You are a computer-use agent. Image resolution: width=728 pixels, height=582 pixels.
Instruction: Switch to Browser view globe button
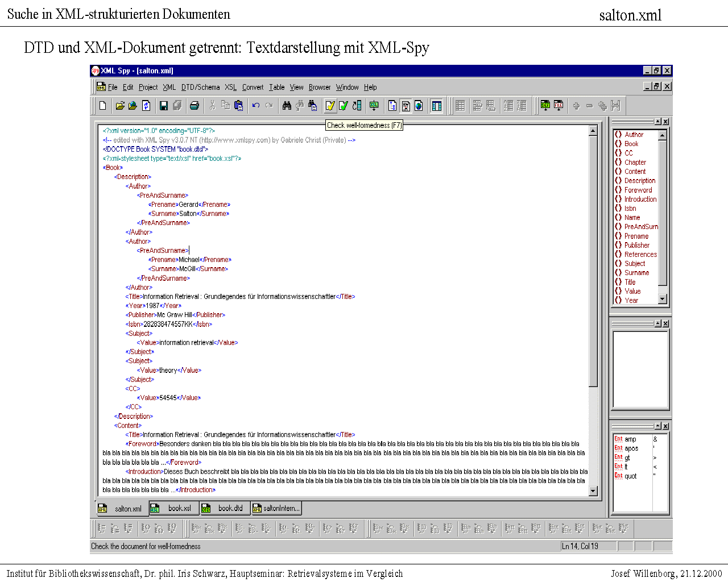click(x=419, y=106)
